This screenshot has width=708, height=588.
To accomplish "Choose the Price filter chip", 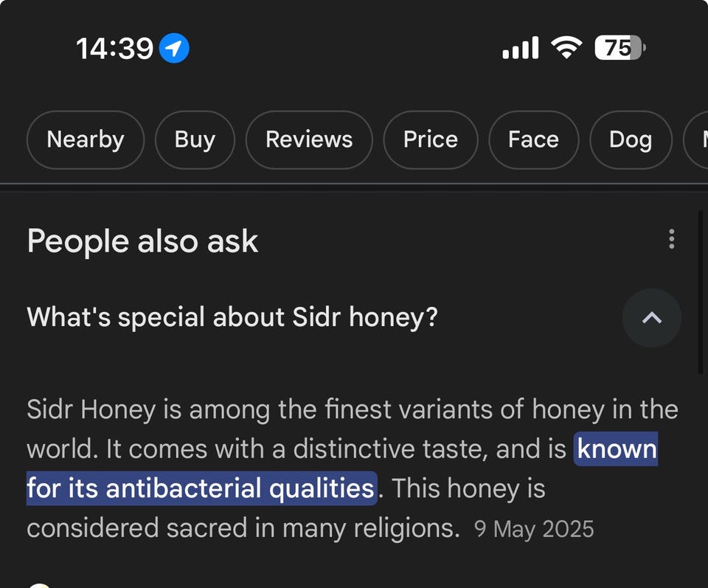I will pyautogui.click(x=431, y=139).
